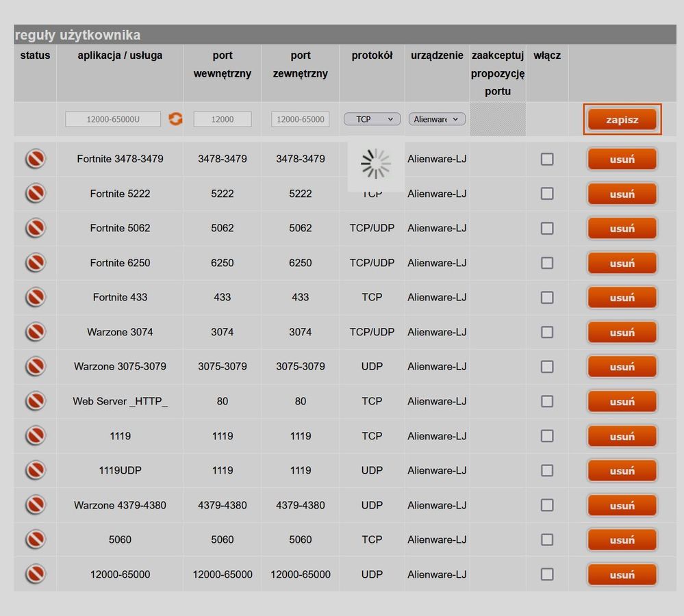Remove the Warzone 4379-4380 rule via usuń
Viewport: 684px width, 616px height.
[x=622, y=505]
